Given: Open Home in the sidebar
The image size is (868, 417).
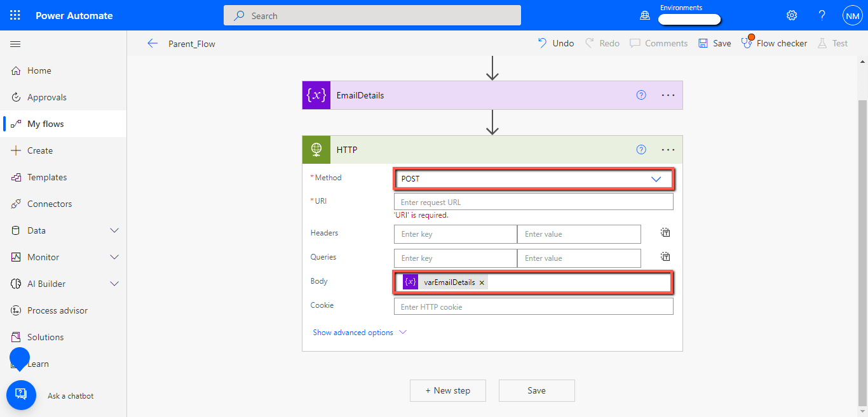Looking at the screenshot, I should pos(39,70).
